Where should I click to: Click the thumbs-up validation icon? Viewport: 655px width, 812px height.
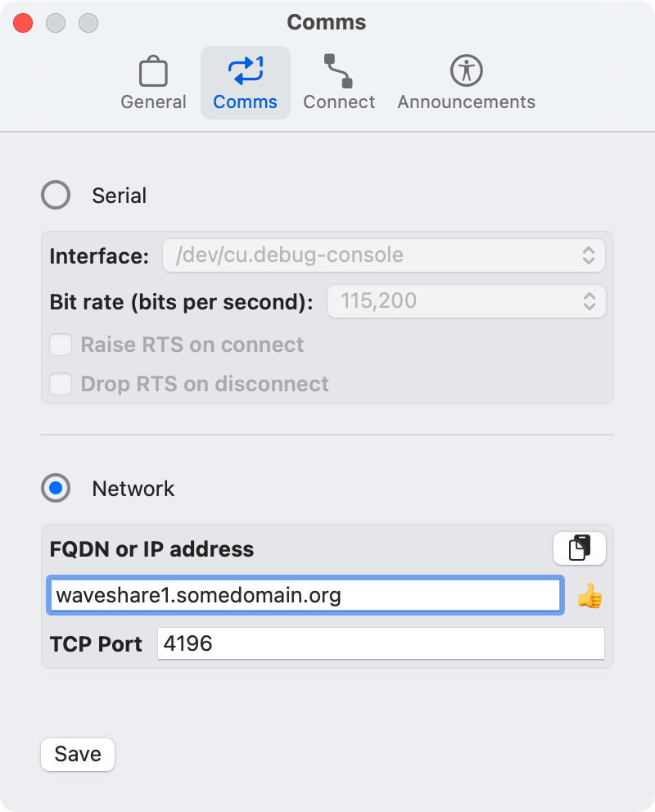589,596
